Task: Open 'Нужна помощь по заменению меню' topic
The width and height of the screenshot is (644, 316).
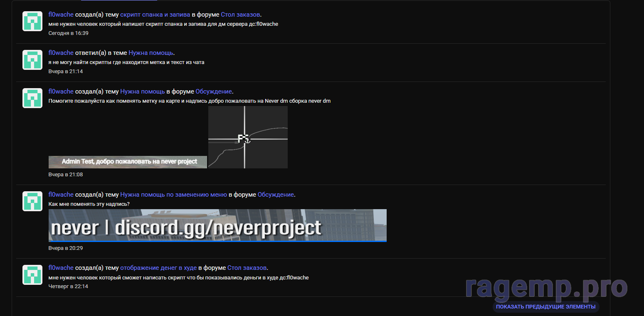Action: (173, 195)
